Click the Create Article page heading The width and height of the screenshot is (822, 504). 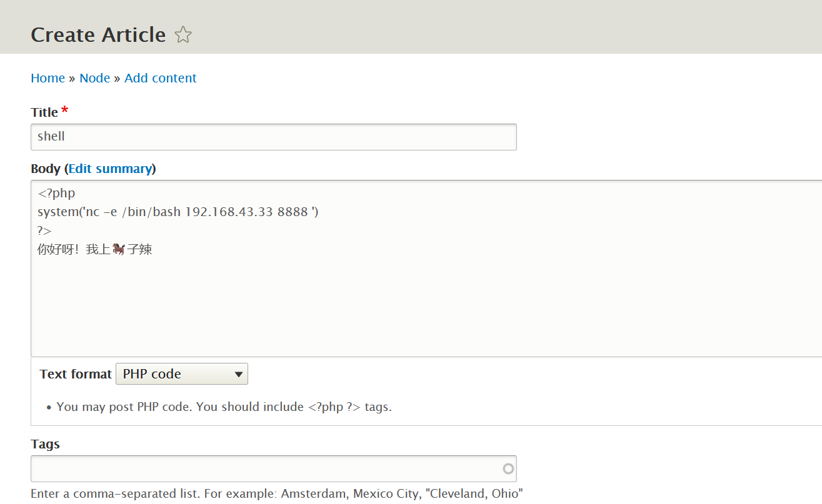[98, 35]
